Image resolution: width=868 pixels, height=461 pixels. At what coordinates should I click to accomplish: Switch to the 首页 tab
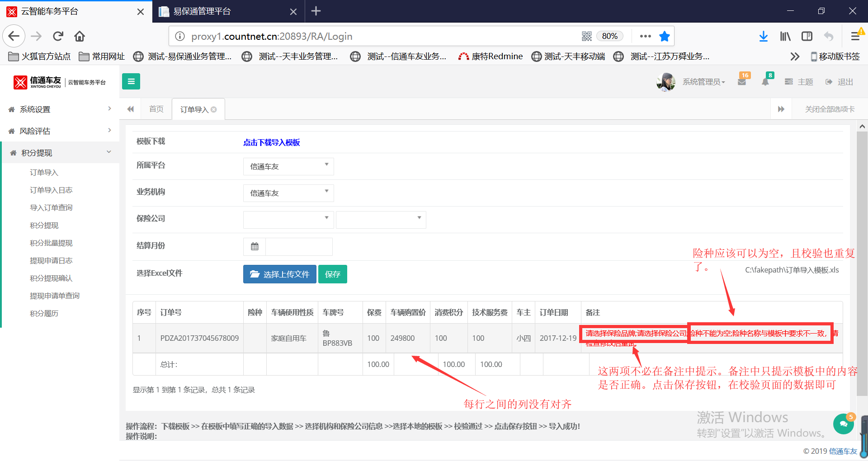click(156, 109)
